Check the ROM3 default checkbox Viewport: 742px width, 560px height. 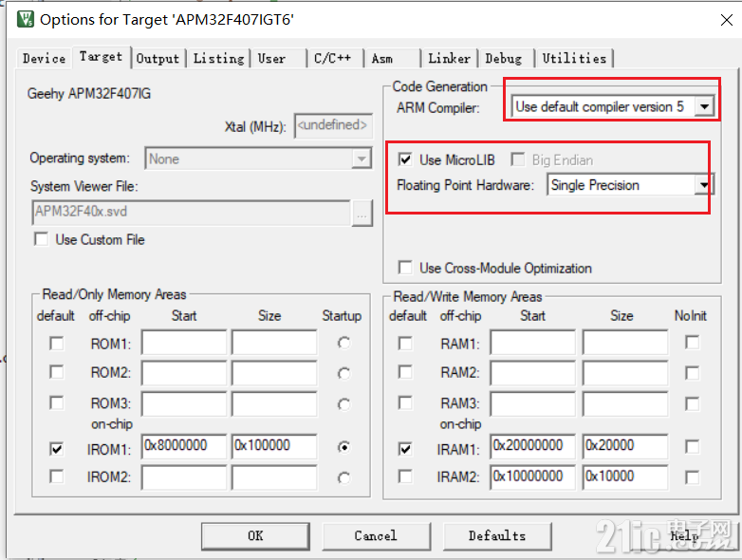(56, 402)
